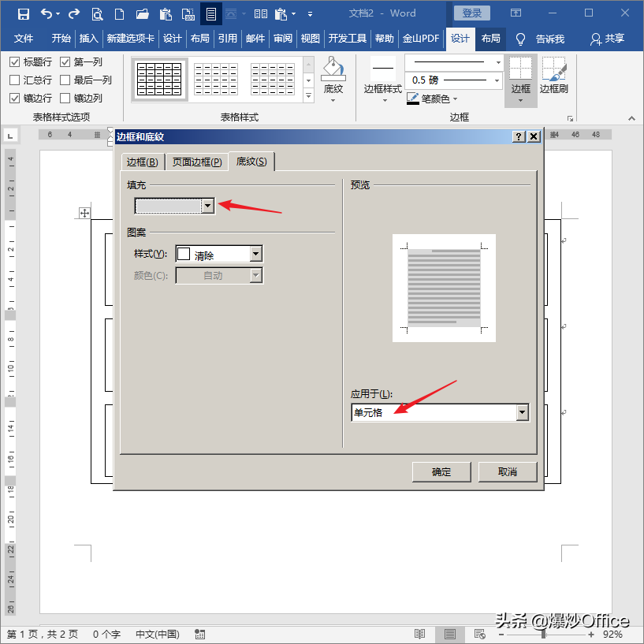The height and width of the screenshot is (644, 644).
Task: Click the zoom in plus button
Action: coord(591,635)
